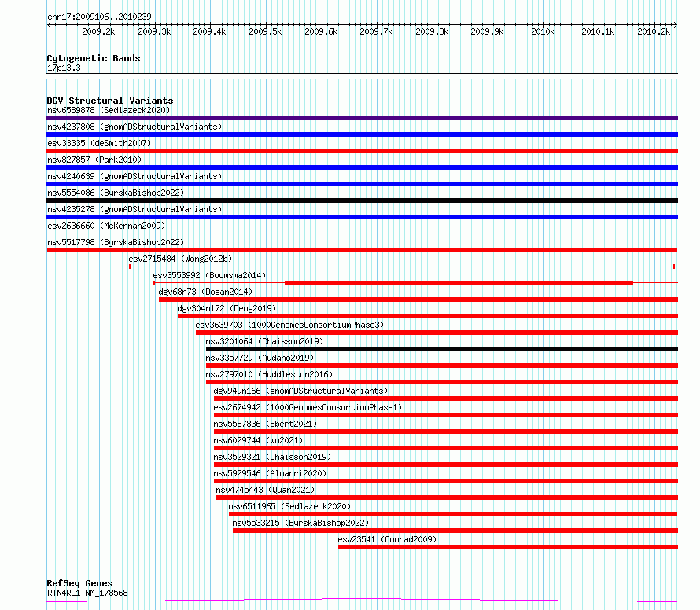The width and height of the screenshot is (700, 610).
Task: Click the nsv6589878 (Sedlazeck2020) variant label
Action: tap(109, 110)
